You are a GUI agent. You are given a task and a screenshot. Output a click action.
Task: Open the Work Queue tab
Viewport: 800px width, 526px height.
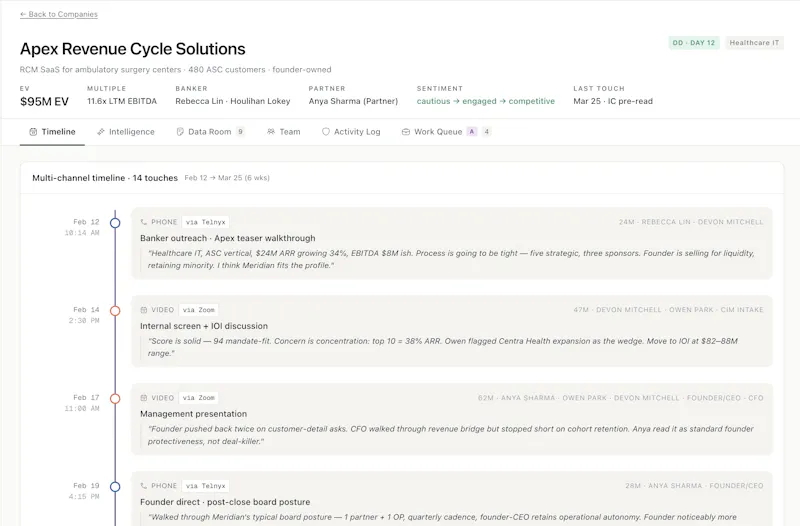tap(446, 132)
